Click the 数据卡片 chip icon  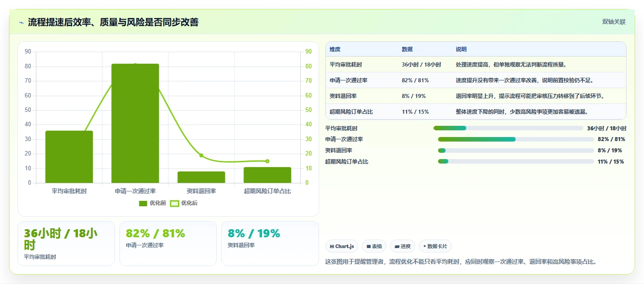point(425,246)
